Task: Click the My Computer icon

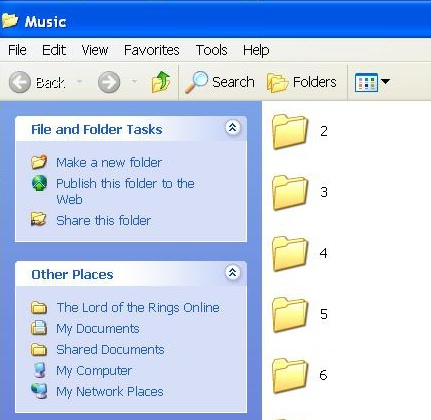Action: pos(40,370)
